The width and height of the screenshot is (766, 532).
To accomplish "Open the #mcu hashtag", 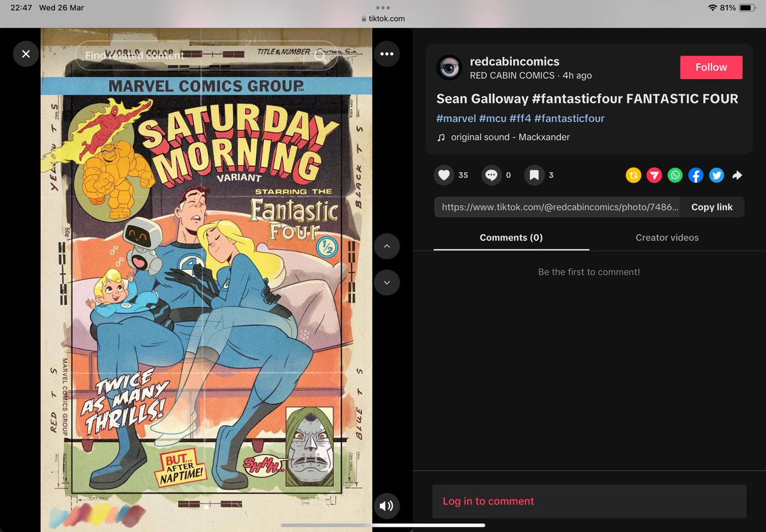I will [x=493, y=118].
